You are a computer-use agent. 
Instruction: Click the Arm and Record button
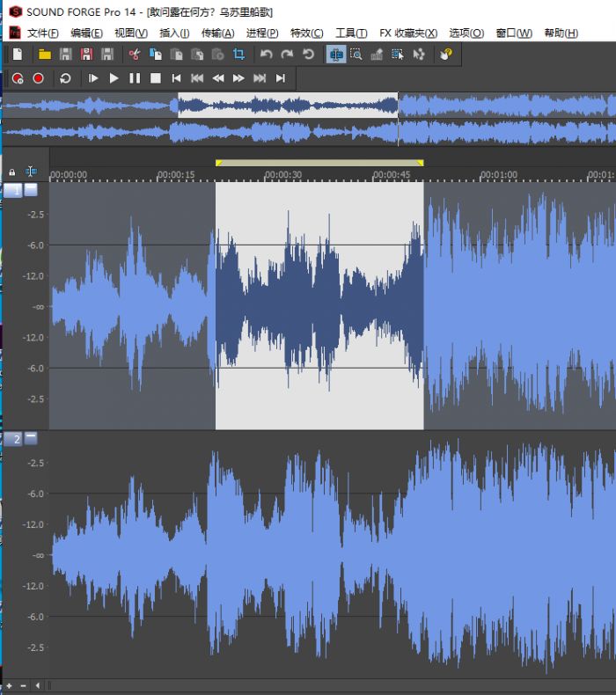tap(18, 78)
